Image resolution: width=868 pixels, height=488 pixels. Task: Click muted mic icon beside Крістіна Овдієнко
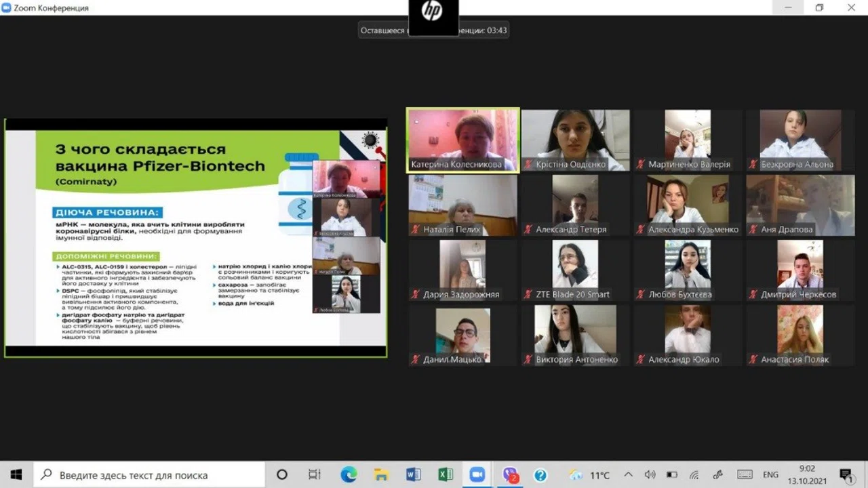pos(528,165)
